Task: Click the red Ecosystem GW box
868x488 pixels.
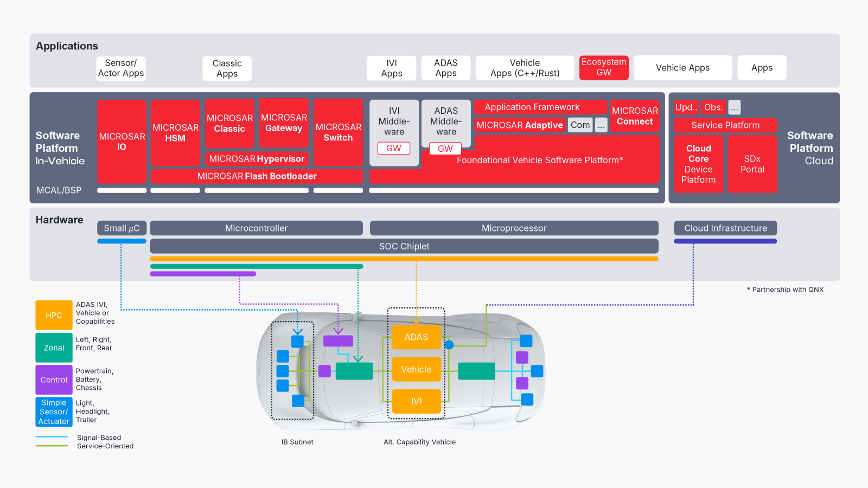Action: [x=604, y=68]
